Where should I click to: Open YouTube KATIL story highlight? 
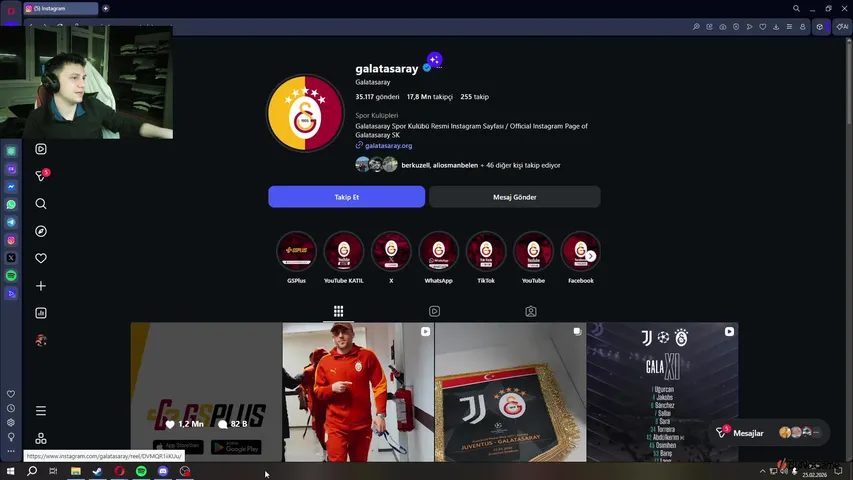click(344, 251)
